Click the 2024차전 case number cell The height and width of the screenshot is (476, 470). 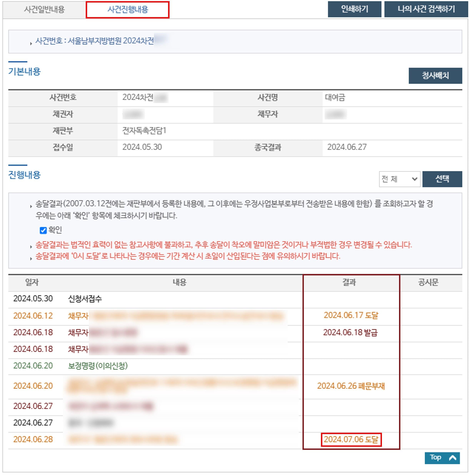point(138,98)
